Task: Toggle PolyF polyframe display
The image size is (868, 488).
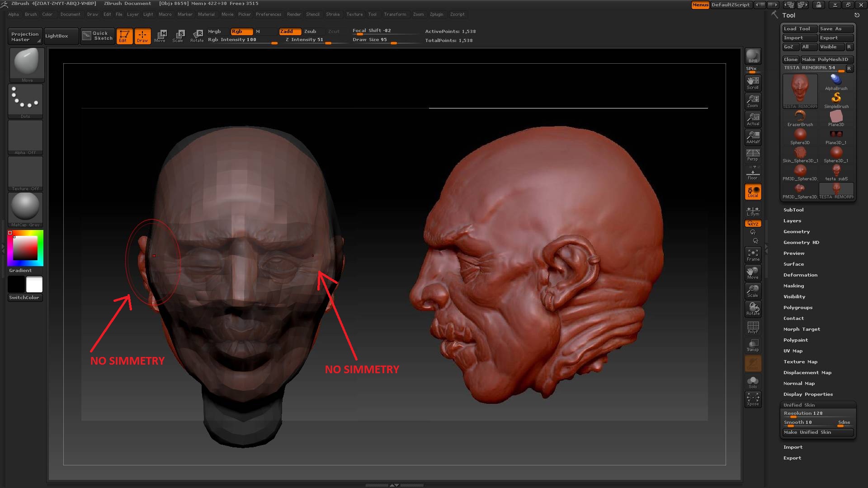Action: [x=753, y=327]
